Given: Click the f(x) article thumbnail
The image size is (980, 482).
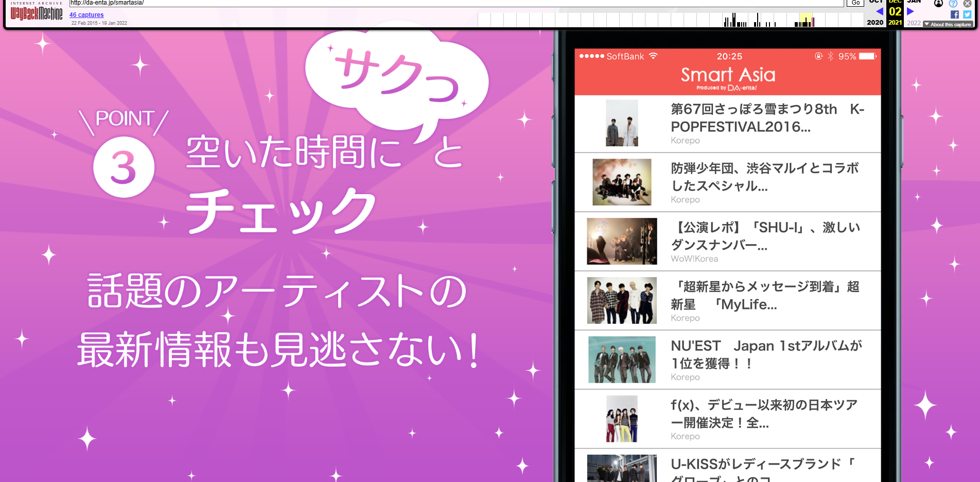Looking at the screenshot, I should 622,419.
